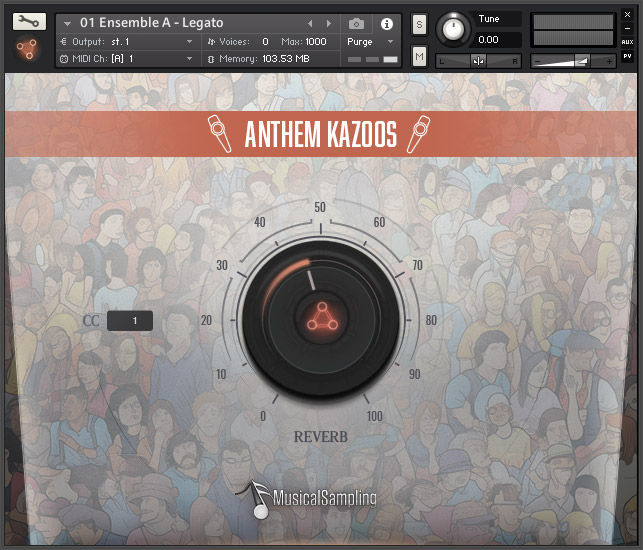Click the CC number field showing 1
643x550 pixels.
click(130, 321)
